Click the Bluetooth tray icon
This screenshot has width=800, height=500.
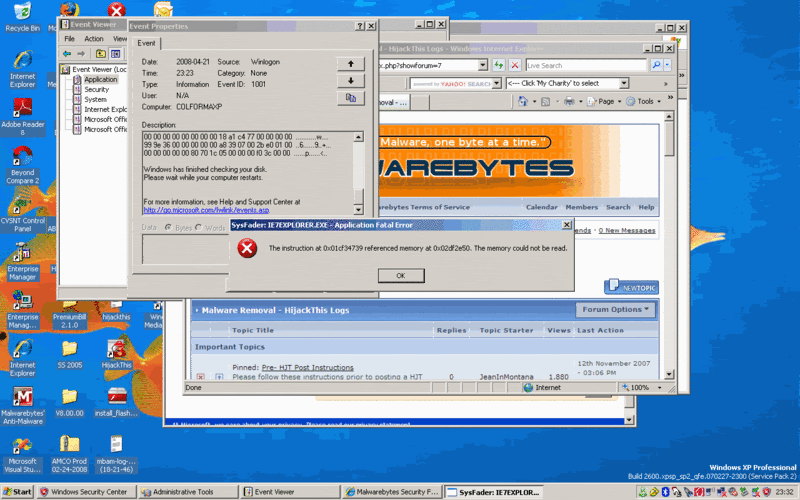(665, 492)
